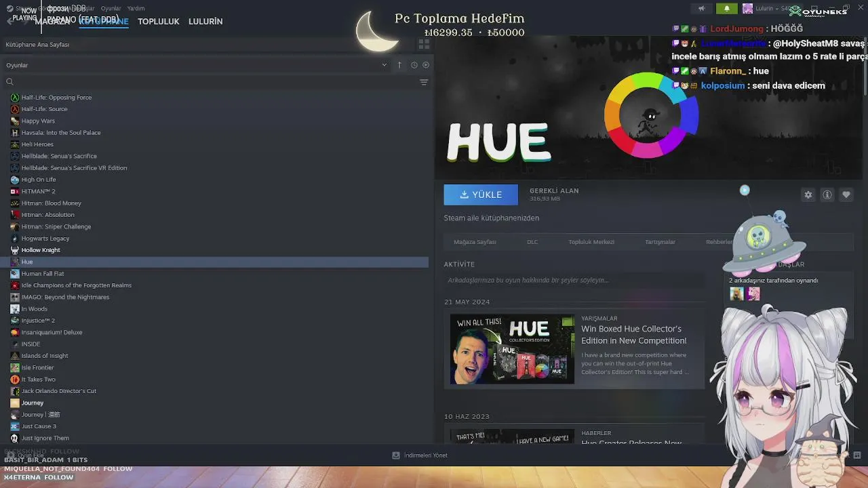This screenshot has width=868, height=488.
Task: Open Mağaza Sayfası link for Hue
Action: (475, 242)
